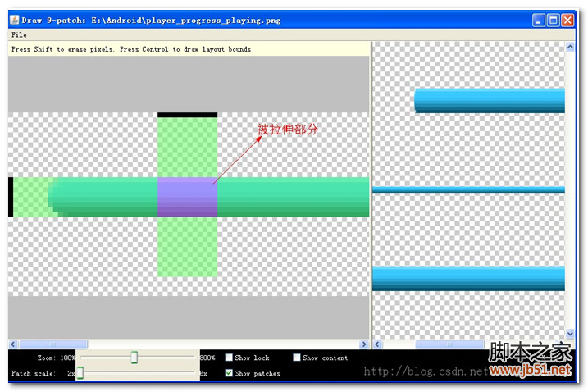Click the Java icon in the title bar
This screenshot has width=588, height=392.
pyautogui.click(x=14, y=20)
